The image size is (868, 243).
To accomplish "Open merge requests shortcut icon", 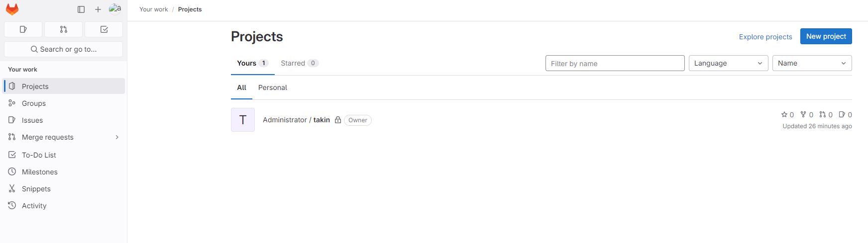I will pyautogui.click(x=63, y=29).
